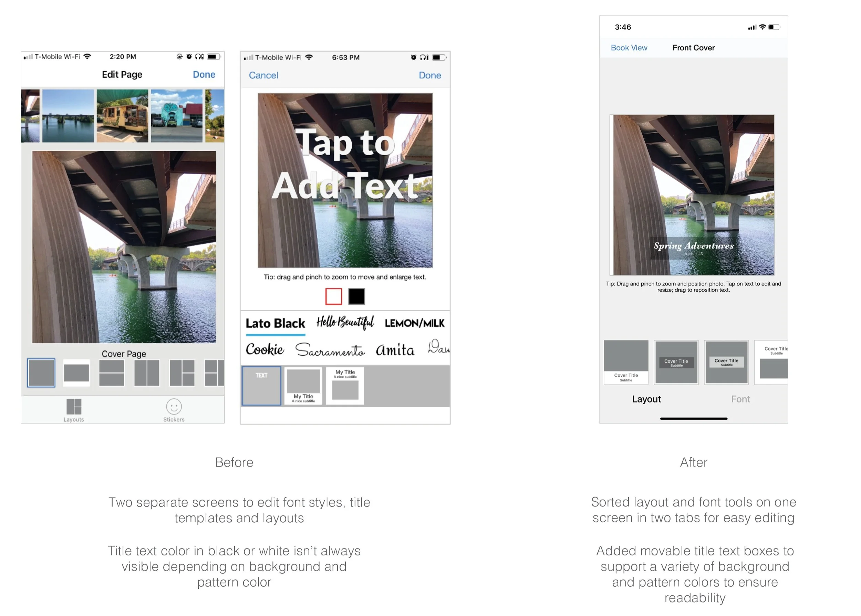861x616 pixels.
Task: Select the food truck photo thumbnail
Action: pyautogui.click(x=122, y=116)
